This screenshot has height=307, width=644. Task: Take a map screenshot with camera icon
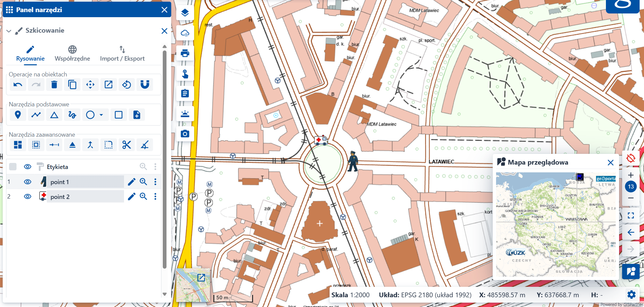[x=185, y=134]
